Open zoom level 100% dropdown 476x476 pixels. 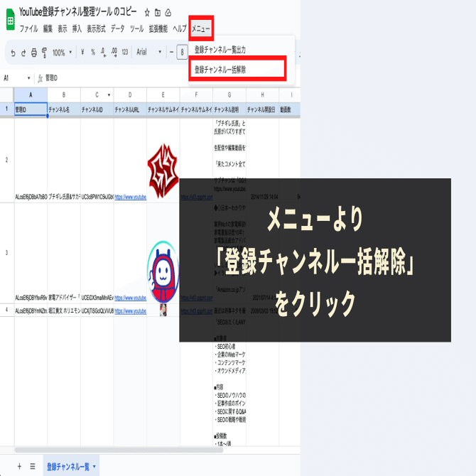pos(62,53)
